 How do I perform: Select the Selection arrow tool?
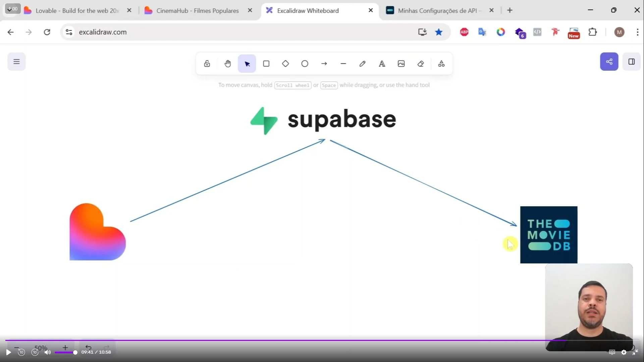pyautogui.click(x=247, y=64)
